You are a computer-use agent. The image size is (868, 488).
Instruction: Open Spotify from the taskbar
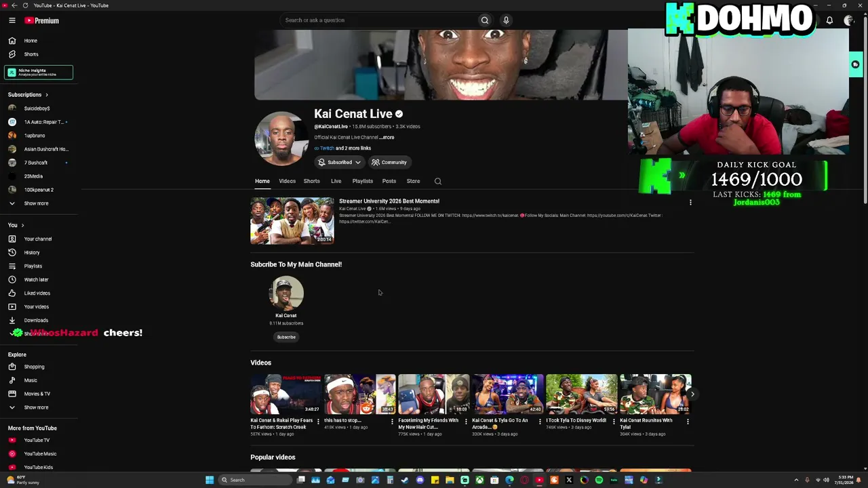(599, 480)
